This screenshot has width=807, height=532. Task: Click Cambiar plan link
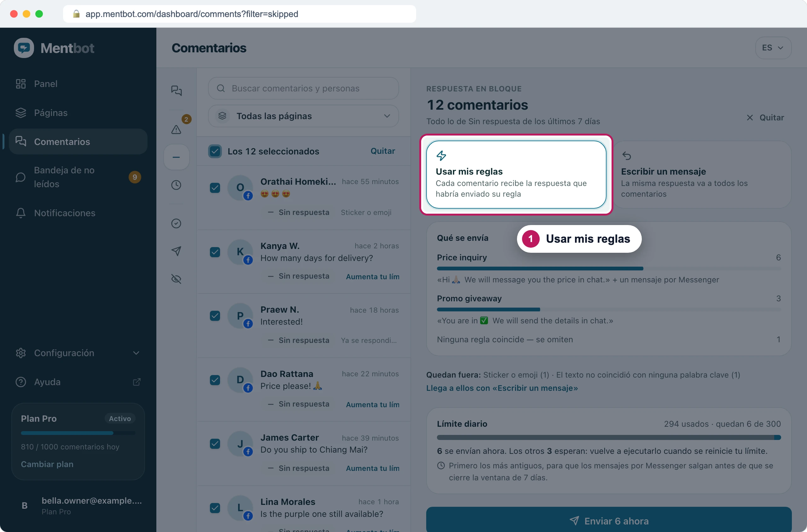[x=47, y=464]
